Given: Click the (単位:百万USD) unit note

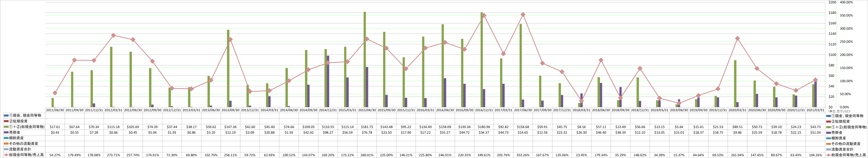Looking at the screenshot, I should point(839,111).
